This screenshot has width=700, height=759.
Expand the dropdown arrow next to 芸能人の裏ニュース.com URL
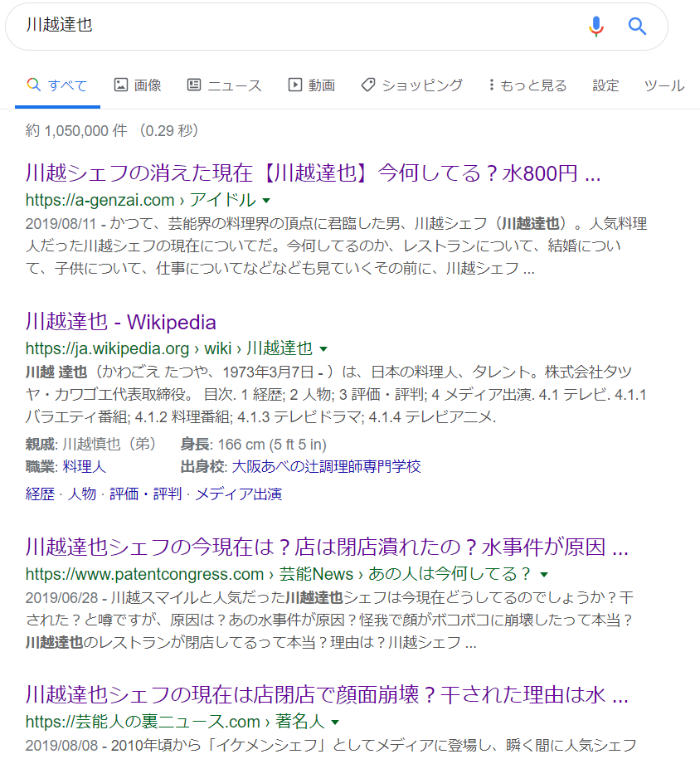pos(334,723)
